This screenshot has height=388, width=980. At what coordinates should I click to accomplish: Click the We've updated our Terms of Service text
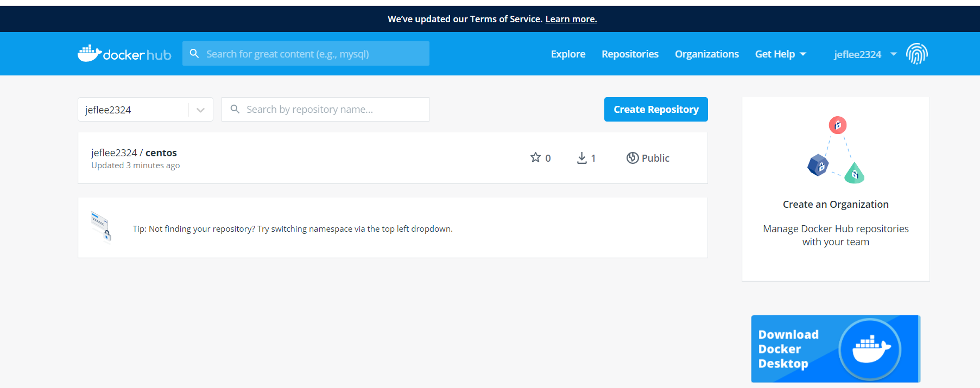[x=465, y=19]
